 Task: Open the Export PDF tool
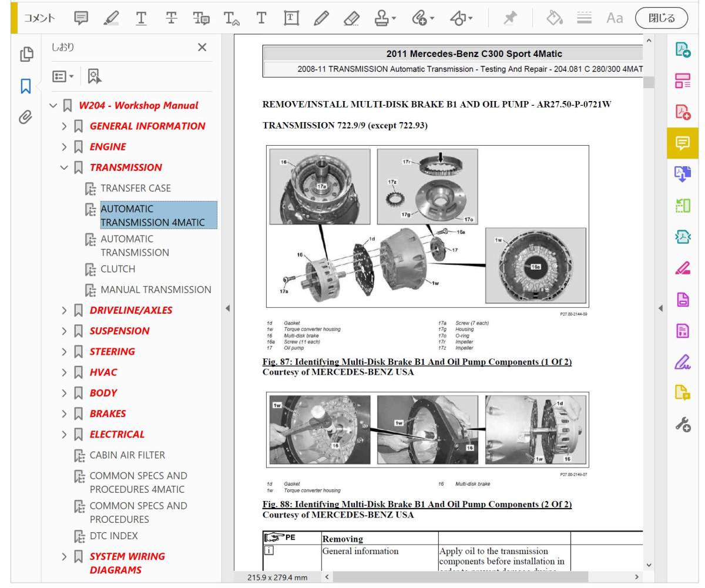pyautogui.click(x=683, y=50)
